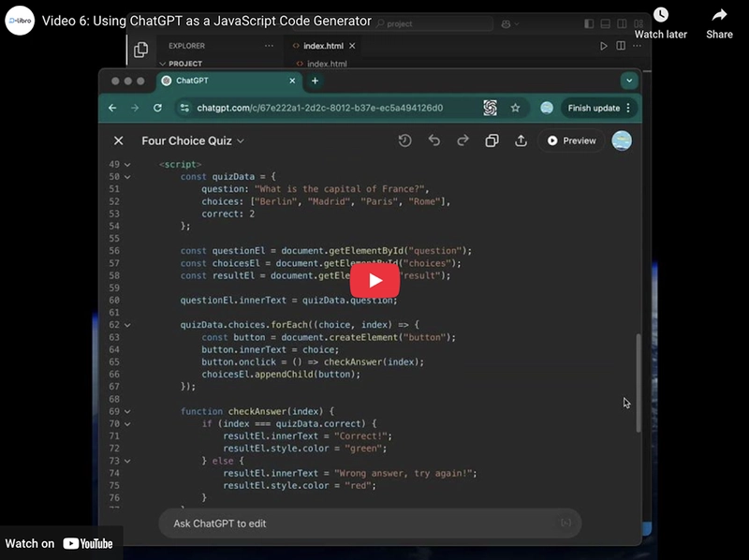This screenshot has width=749, height=560.
Task: Click the Share arrow icon
Action: [719, 15]
